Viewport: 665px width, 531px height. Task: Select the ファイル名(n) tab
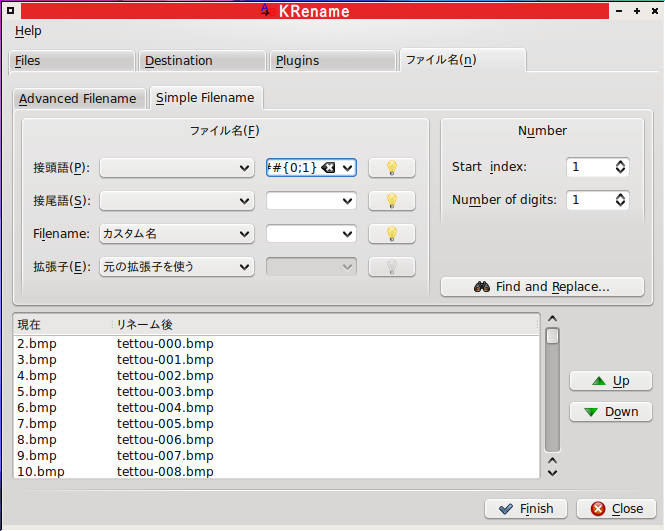[x=463, y=60]
